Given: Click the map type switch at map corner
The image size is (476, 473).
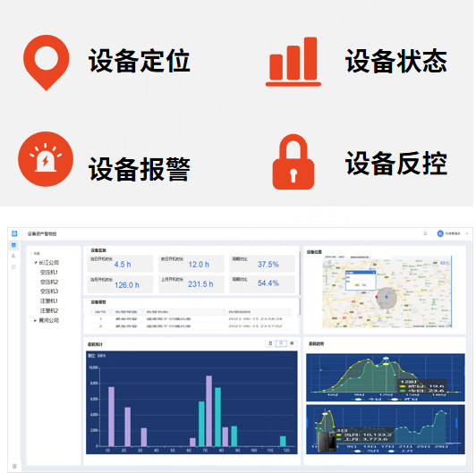Looking at the screenshot, I should tap(445, 263).
